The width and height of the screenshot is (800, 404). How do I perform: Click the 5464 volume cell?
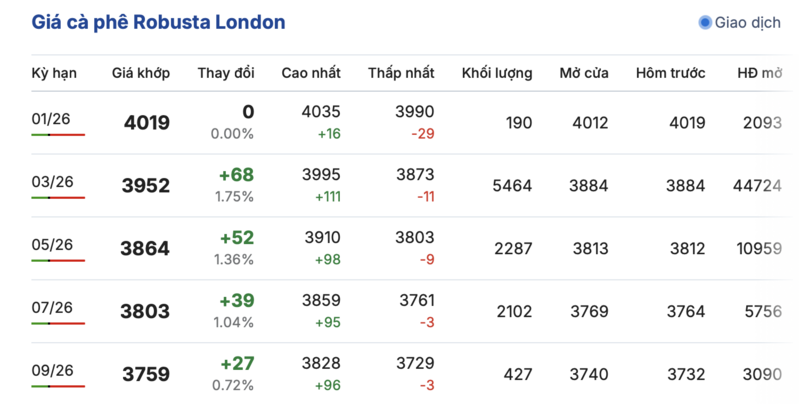[513, 186]
